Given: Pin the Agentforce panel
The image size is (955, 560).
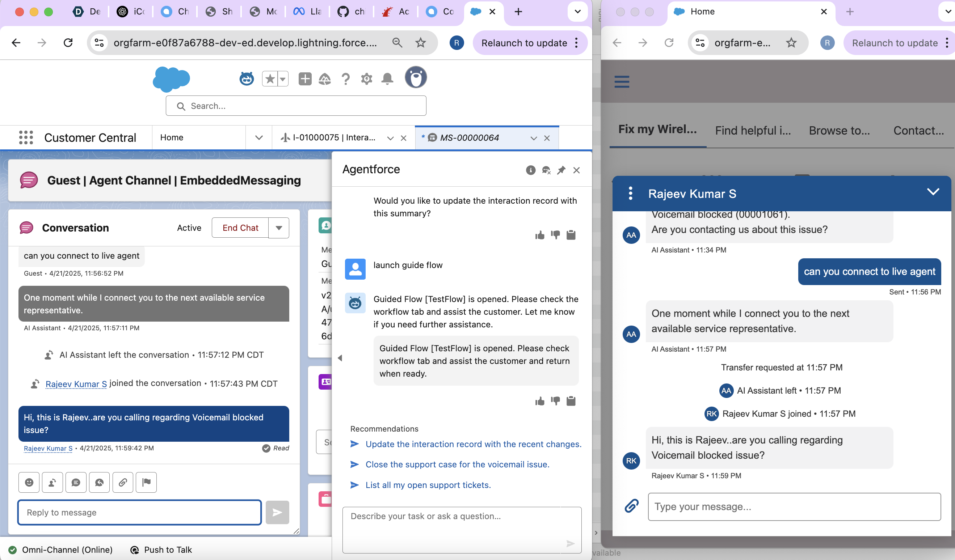Looking at the screenshot, I should coord(561,170).
